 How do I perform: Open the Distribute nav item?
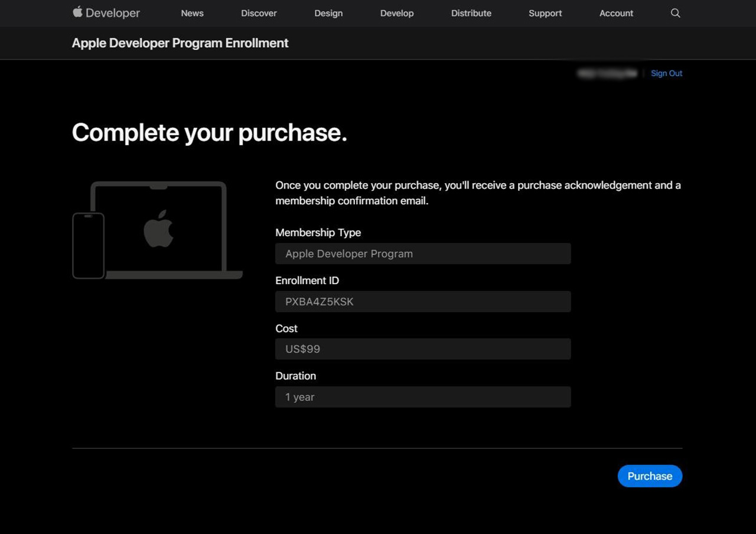[x=471, y=13]
